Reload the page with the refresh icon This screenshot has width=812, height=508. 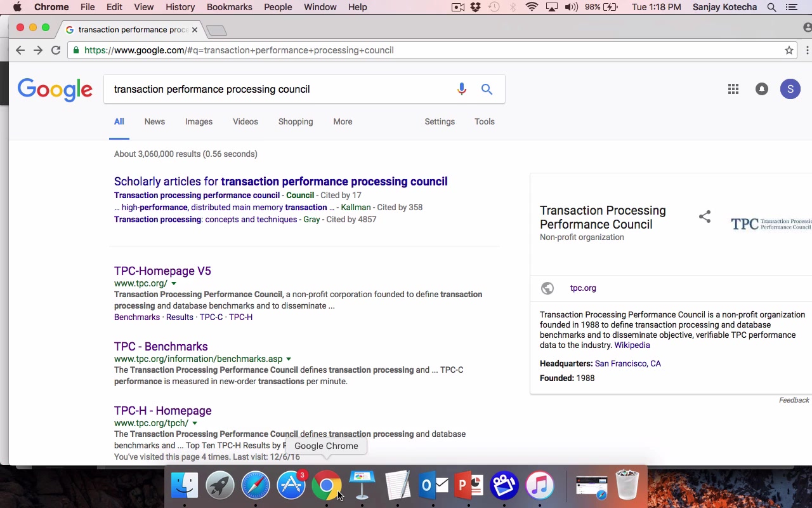(x=56, y=50)
